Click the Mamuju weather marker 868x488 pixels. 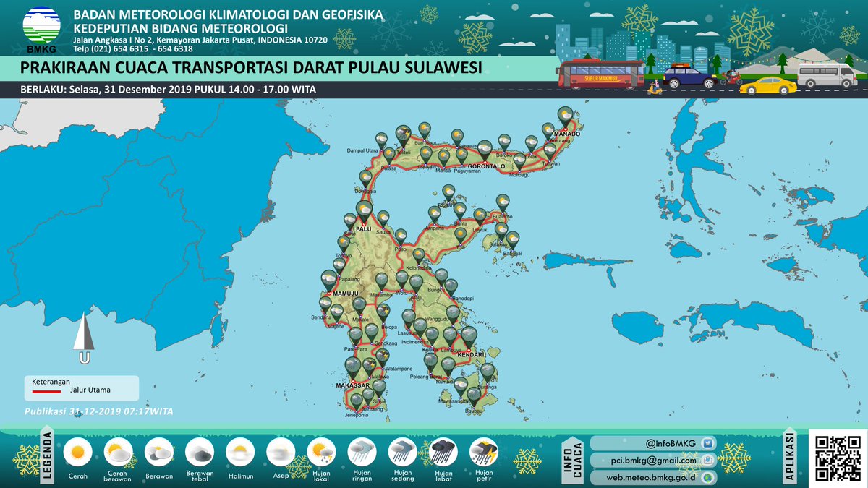329,281
